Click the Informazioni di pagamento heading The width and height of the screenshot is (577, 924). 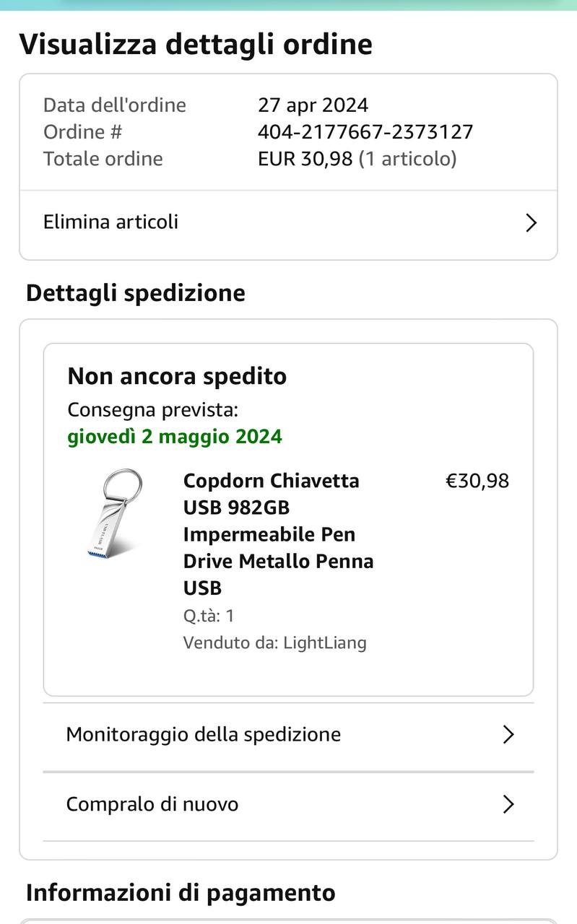point(181,893)
